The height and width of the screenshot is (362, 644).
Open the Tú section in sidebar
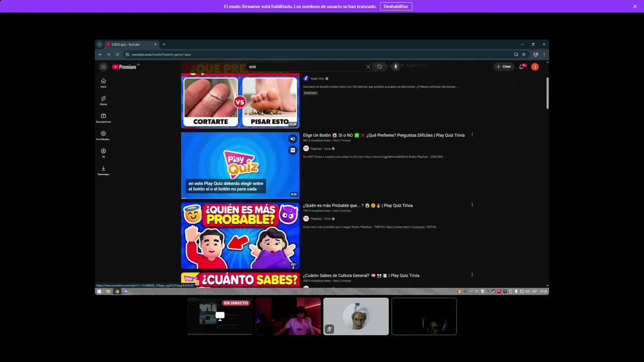click(x=103, y=153)
